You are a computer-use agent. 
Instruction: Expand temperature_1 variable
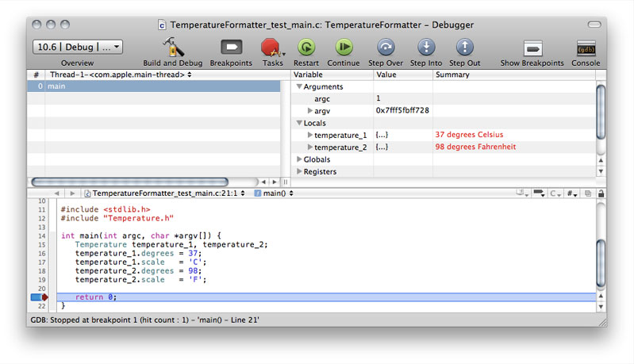[x=309, y=135]
